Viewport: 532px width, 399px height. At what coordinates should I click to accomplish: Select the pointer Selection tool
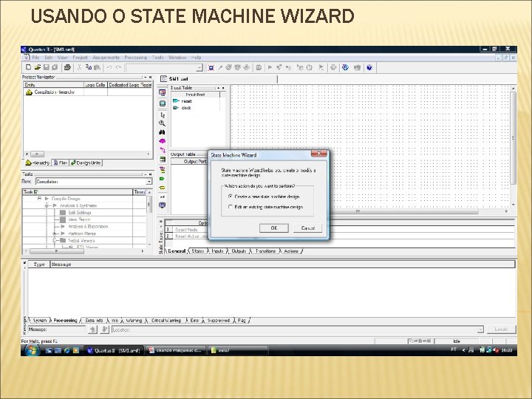tap(162, 115)
